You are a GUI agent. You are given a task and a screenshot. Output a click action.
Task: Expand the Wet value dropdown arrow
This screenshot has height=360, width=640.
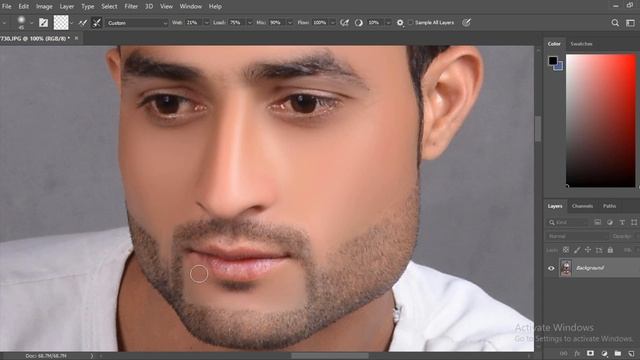206,23
